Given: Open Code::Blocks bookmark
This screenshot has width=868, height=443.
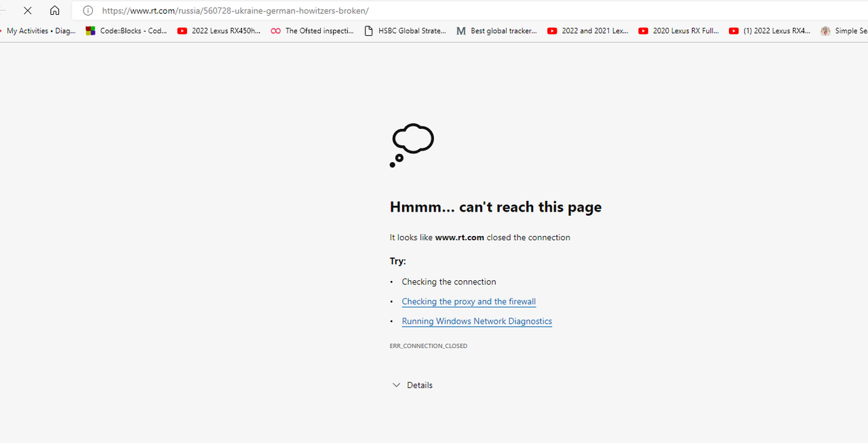Looking at the screenshot, I should click(127, 31).
